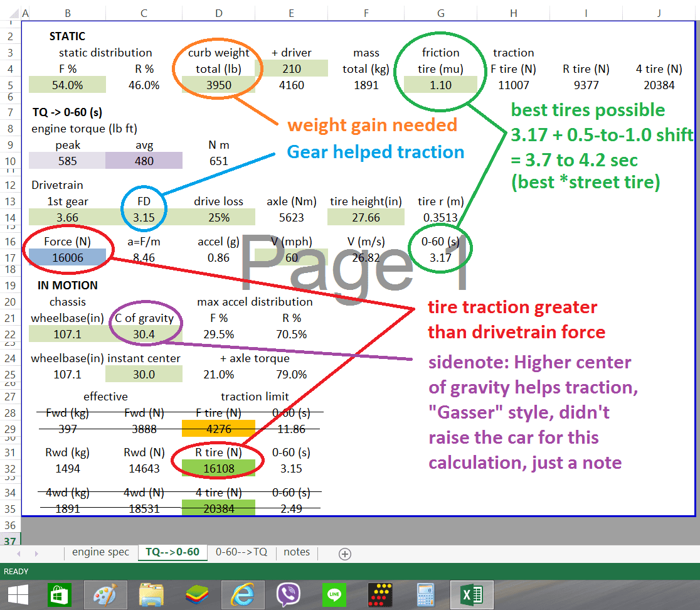Screen dimensions: 700x610
Task: Select row 32 header
Action: pyautogui.click(x=10, y=468)
